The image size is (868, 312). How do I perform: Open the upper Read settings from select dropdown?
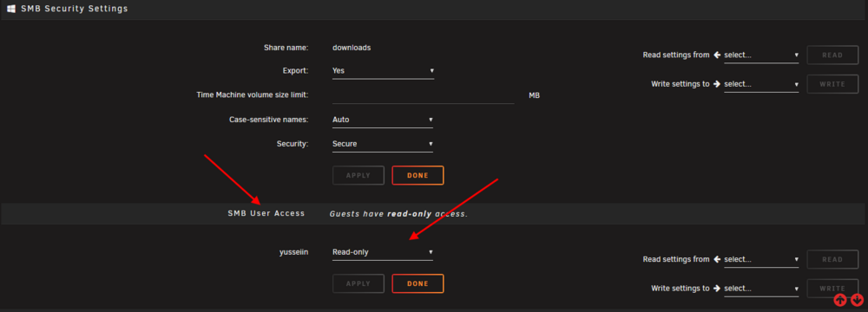[761, 55]
